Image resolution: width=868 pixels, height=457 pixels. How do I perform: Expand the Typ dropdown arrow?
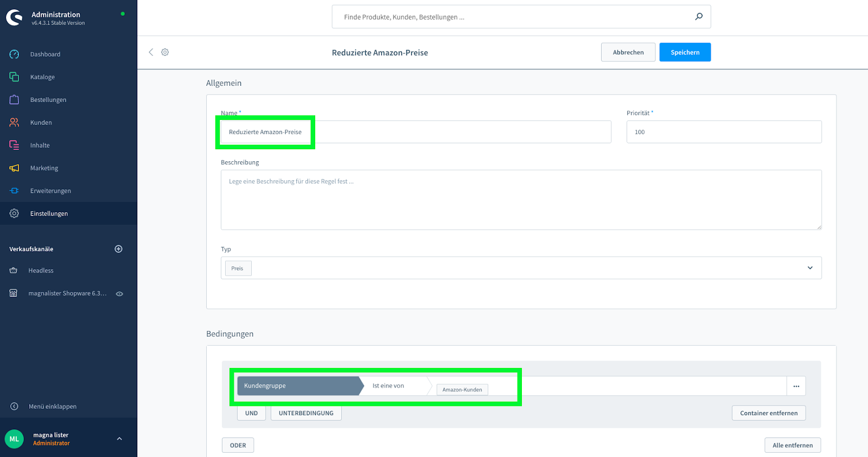click(x=810, y=268)
